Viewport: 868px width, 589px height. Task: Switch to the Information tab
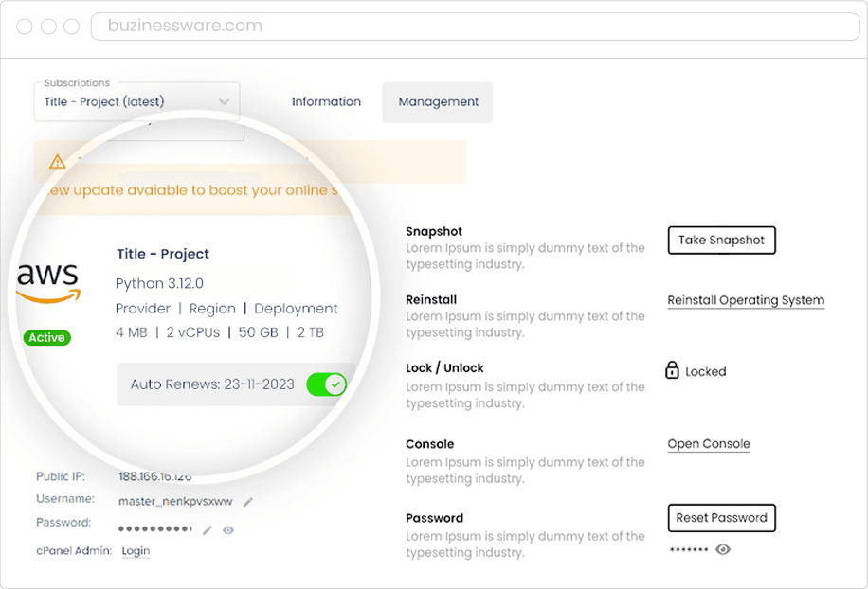[326, 102]
